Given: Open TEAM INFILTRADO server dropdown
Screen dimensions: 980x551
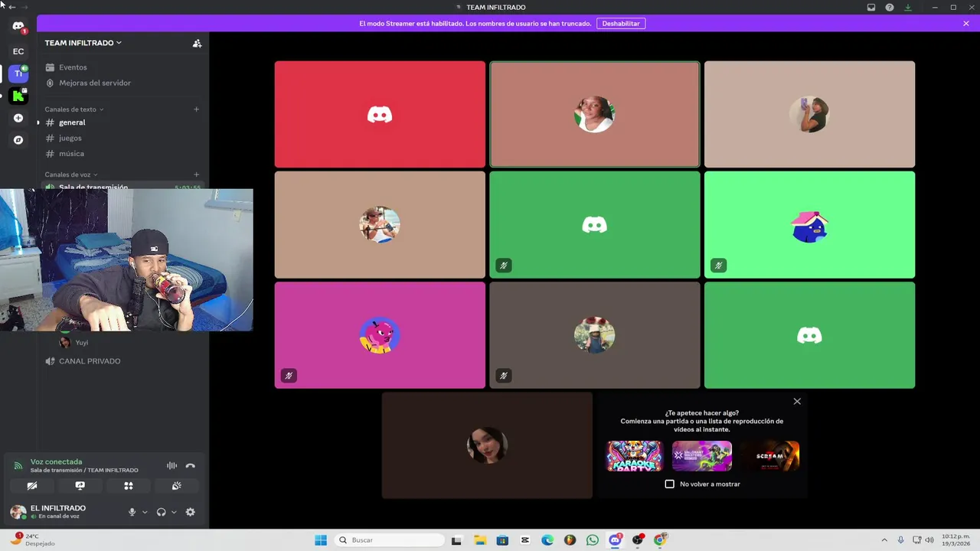Looking at the screenshot, I should pos(83,43).
